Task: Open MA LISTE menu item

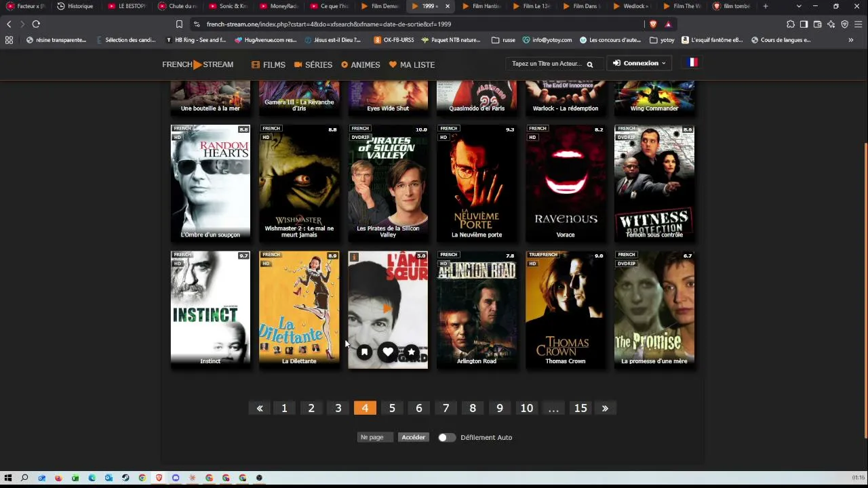Action: click(x=412, y=64)
